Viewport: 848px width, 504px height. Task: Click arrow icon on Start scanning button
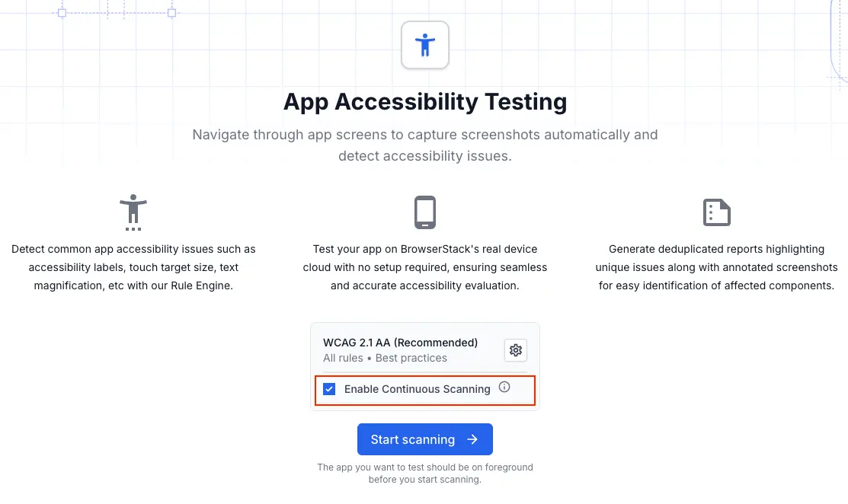click(x=472, y=439)
